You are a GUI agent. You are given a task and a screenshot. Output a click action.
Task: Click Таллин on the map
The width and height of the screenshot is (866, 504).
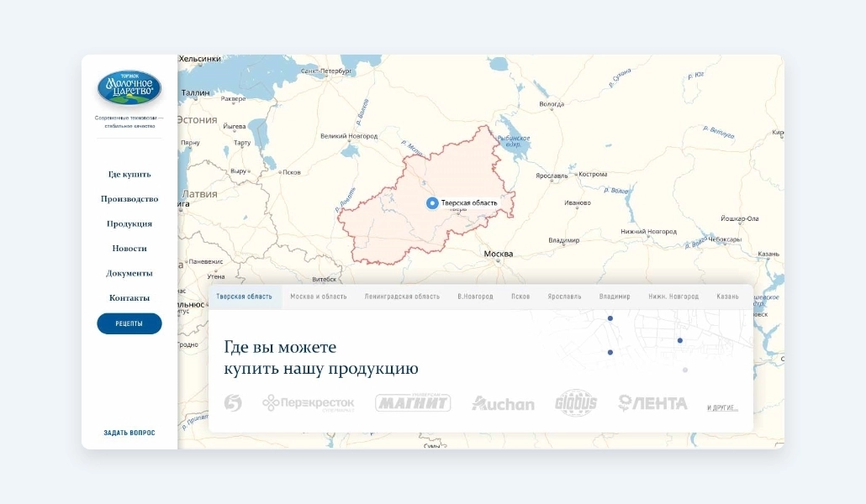point(196,92)
